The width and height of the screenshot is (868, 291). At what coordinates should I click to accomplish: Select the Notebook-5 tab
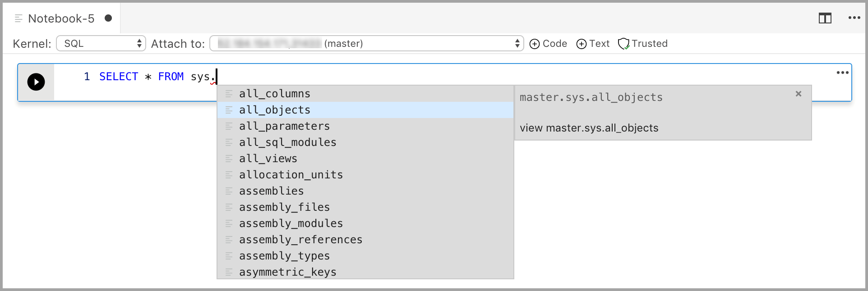click(61, 18)
